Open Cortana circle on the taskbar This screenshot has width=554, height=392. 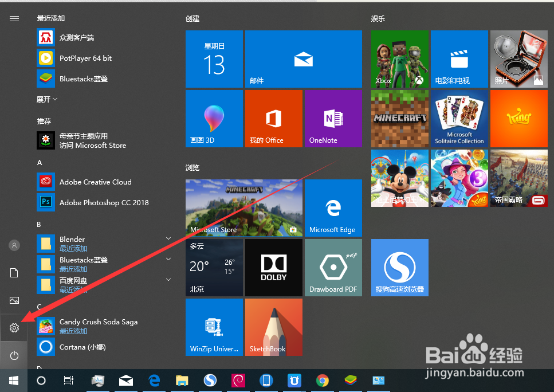[x=41, y=381]
